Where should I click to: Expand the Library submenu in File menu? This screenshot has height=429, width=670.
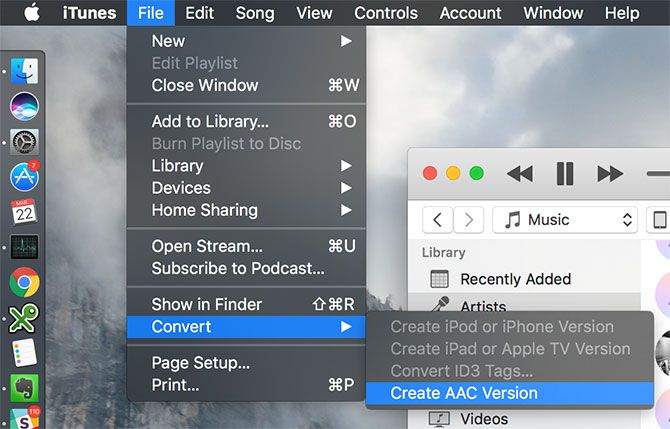point(246,166)
